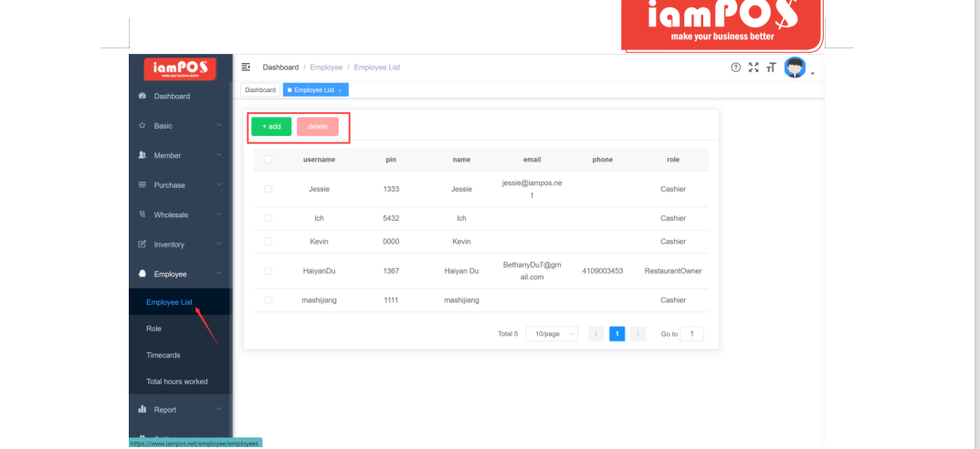Screen dimensions: 980x449
Task: Open the 10/page size dropdown
Action: click(553, 334)
